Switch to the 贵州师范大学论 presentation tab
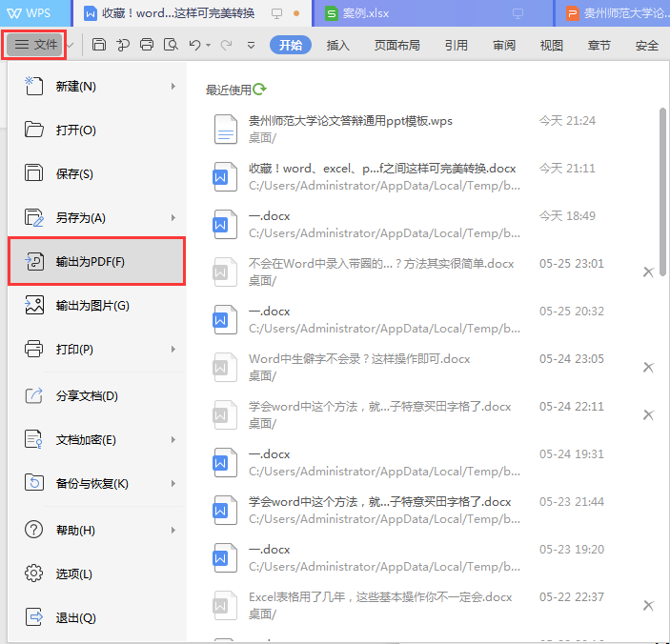Viewport: 670px width, 644px height. pos(612,13)
